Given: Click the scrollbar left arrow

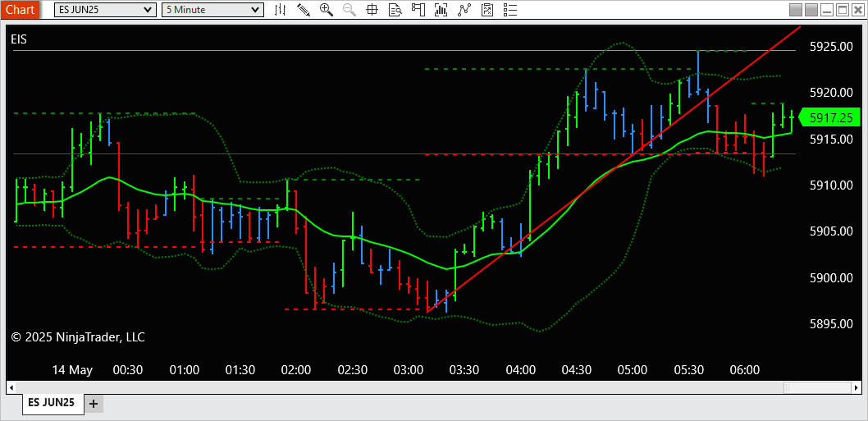Looking at the screenshot, I should tap(10, 386).
